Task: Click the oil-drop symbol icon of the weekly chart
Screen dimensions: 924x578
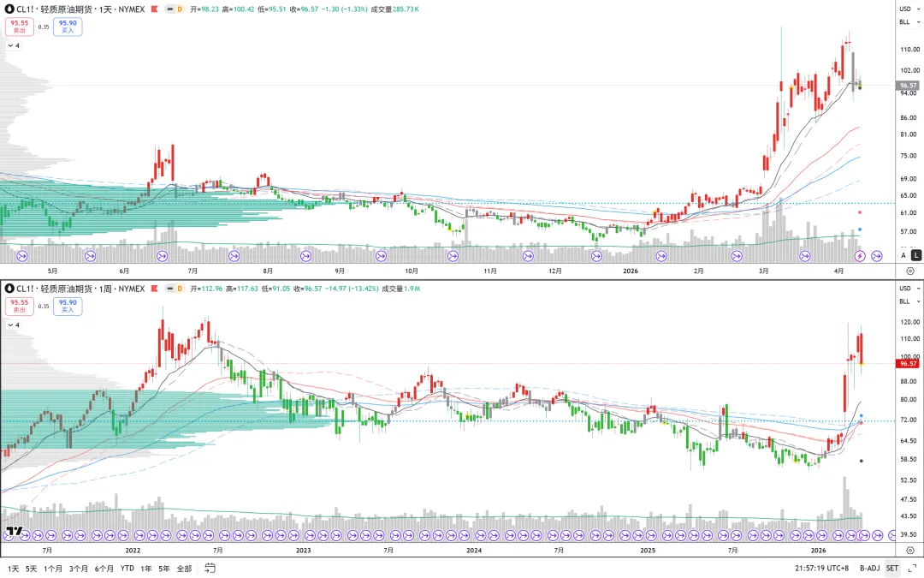Action: pyautogui.click(x=9, y=289)
